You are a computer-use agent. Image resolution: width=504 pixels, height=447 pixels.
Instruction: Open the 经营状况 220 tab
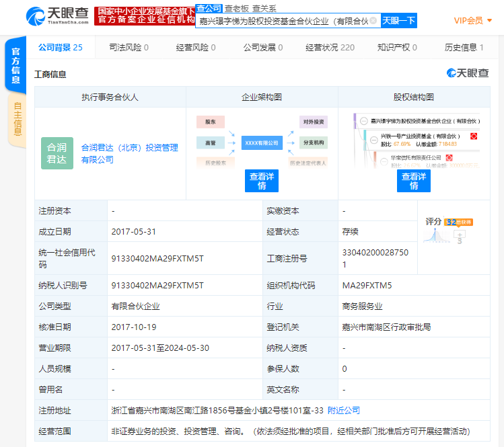(x=330, y=48)
